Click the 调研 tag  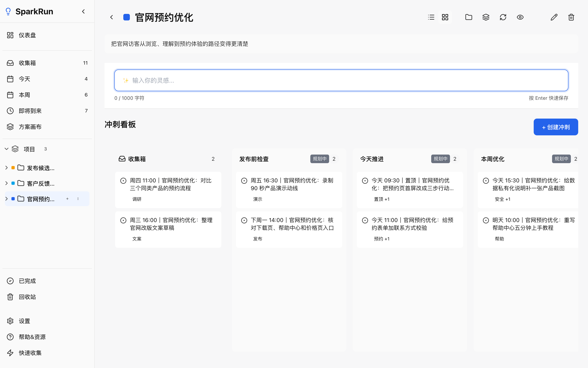pyautogui.click(x=137, y=199)
